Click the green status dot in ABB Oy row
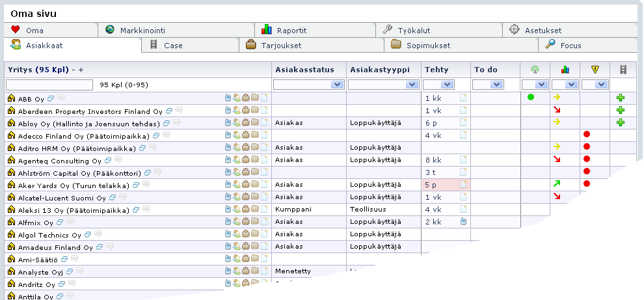This screenshot has width=644, height=300. coord(531,97)
